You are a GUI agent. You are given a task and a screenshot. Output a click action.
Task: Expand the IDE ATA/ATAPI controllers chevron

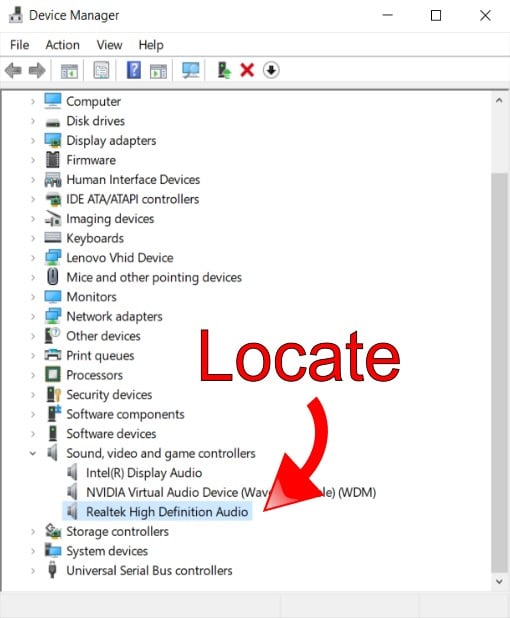click(33, 199)
